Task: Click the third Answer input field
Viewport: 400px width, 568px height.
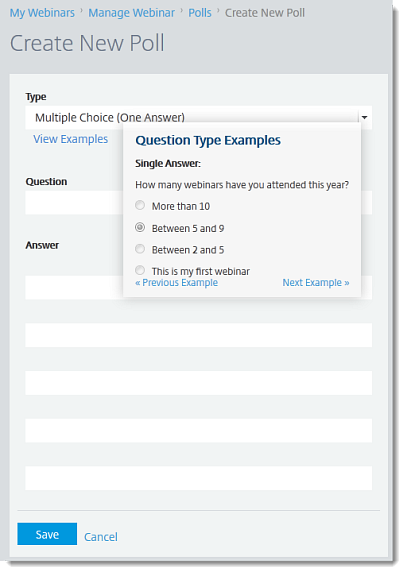Action: 199,383
